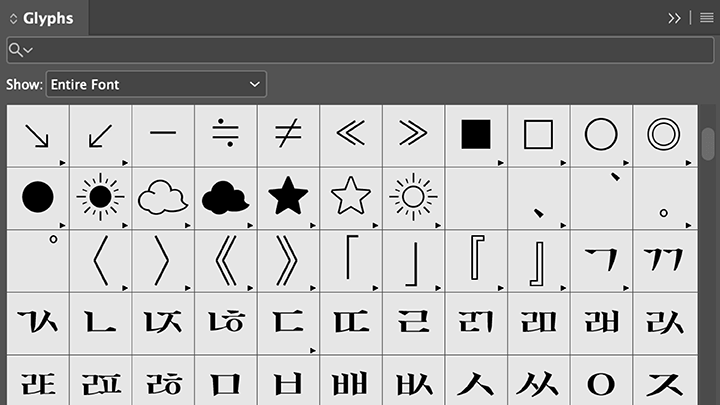Insert the black sun glyph
Screen dimensions: 720x405
point(101,198)
